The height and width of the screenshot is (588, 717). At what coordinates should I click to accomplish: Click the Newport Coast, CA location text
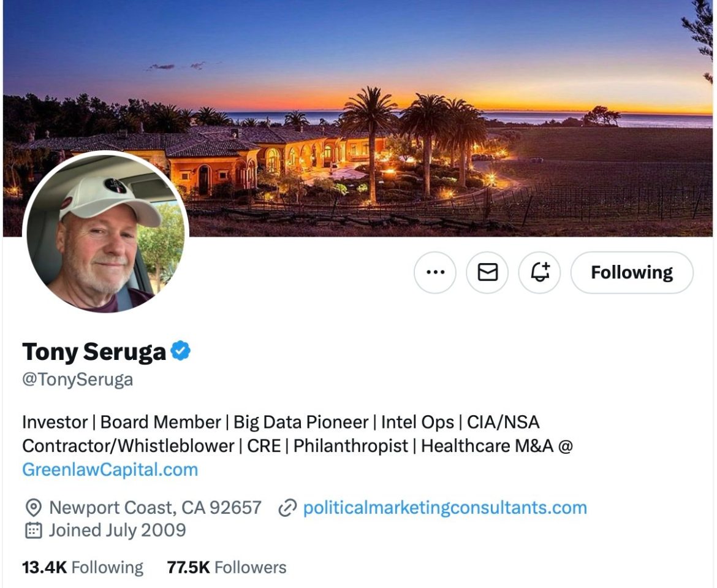[x=155, y=508]
